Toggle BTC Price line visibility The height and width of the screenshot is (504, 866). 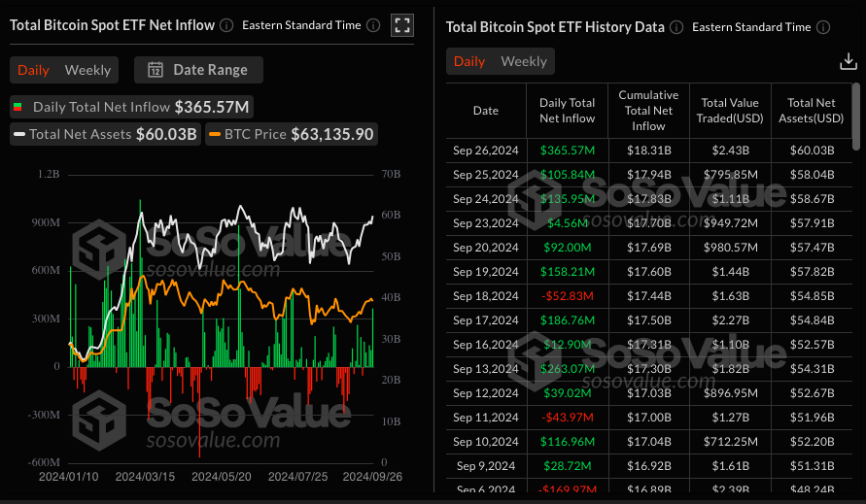292,134
